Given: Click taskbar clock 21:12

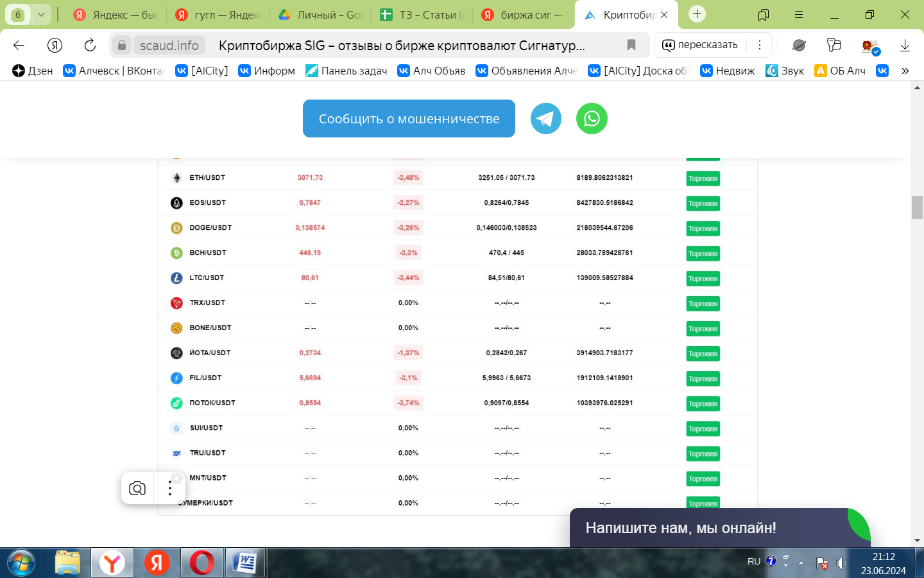Looking at the screenshot, I should coord(884,557).
